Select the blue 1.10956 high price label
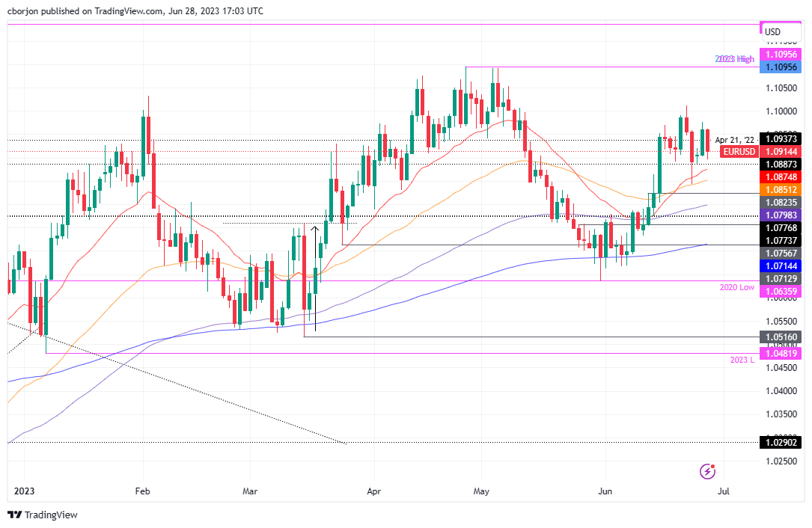The width and height of the screenshot is (812, 528). point(781,67)
